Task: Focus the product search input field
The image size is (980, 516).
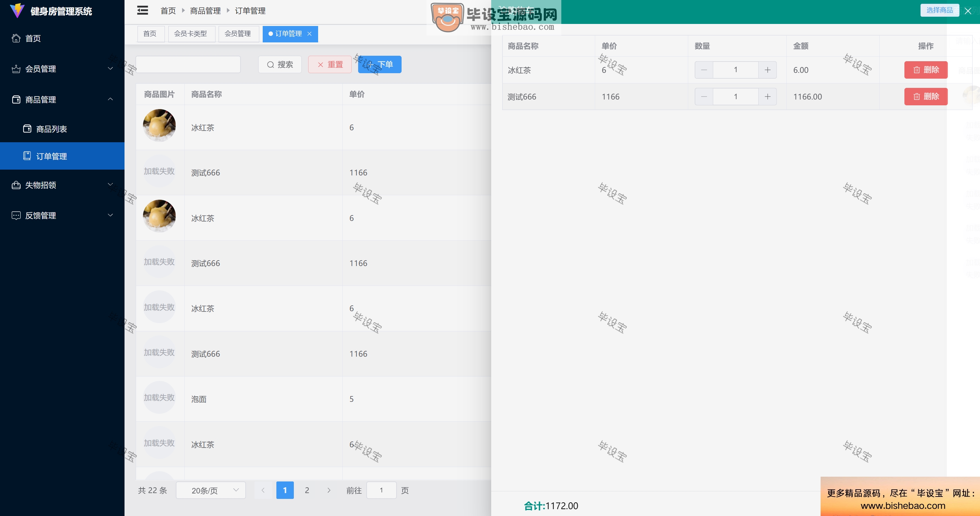Action: click(x=188, y=65)
